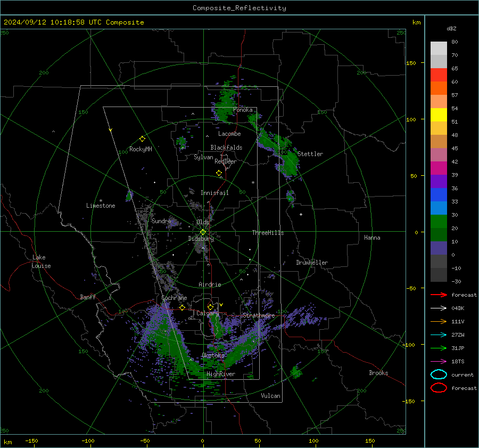The image size is (479, 448).
Task: Select the purple swatch above 36 dBZ
Action: (439, 182)
